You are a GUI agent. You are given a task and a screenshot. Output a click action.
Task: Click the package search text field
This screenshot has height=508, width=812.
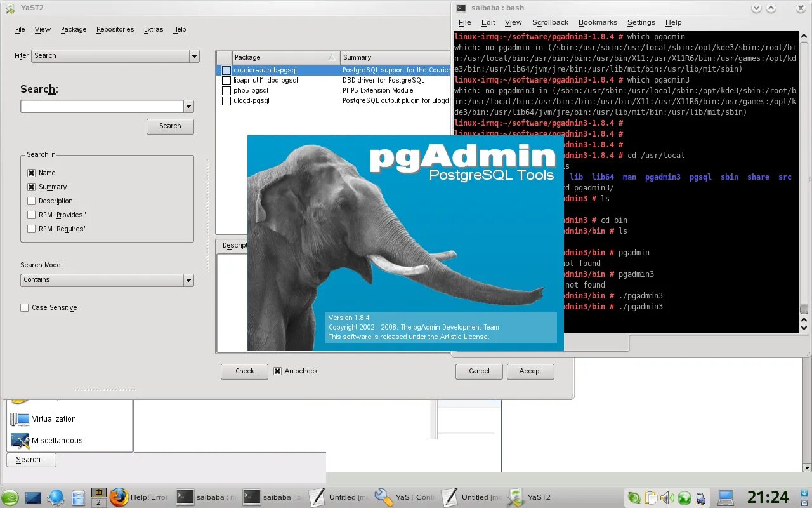click(x=102, y=106)
